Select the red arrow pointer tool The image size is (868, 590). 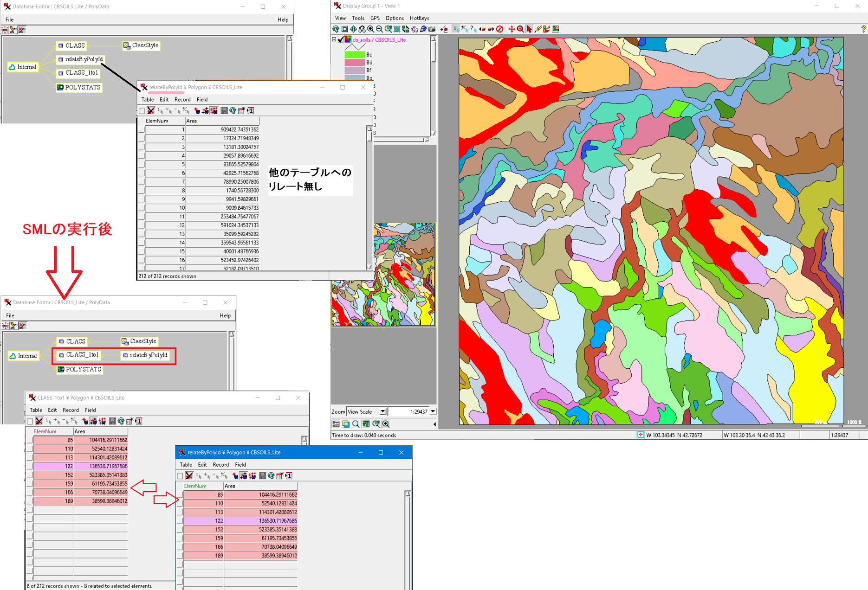529,29
